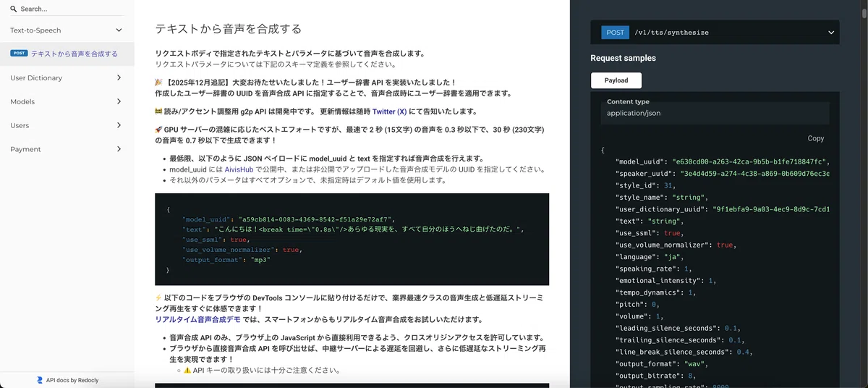Expand the Models section
868x388 pixels.
tap(67, 101)
